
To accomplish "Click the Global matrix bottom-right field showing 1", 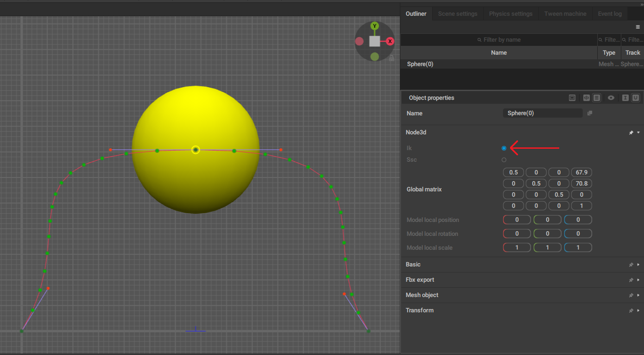I will [x=581, y=206].
